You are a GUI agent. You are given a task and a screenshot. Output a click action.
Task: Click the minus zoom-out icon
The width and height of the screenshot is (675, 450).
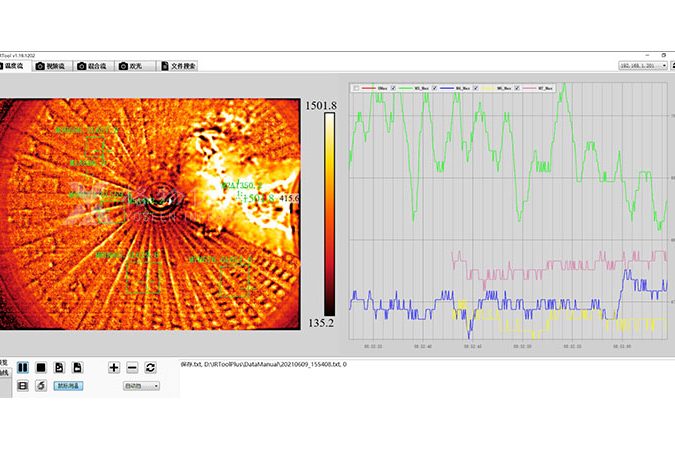(132, 368)
